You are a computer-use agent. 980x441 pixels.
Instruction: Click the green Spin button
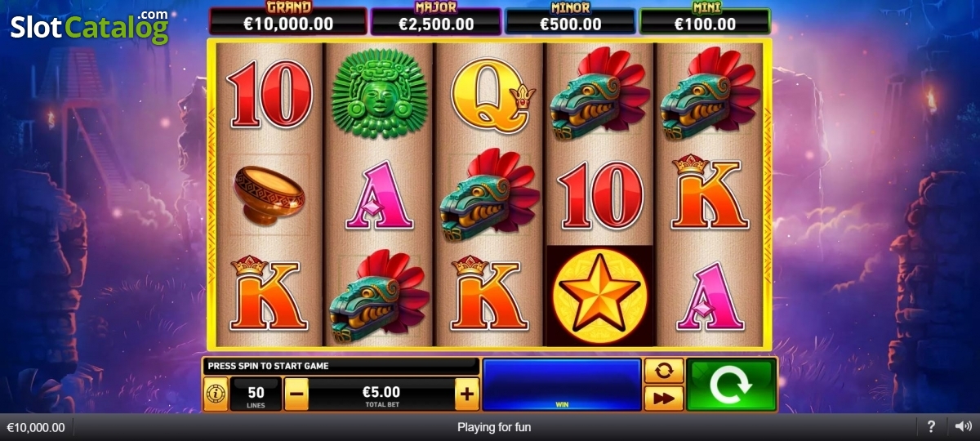[x=730, y=384]
